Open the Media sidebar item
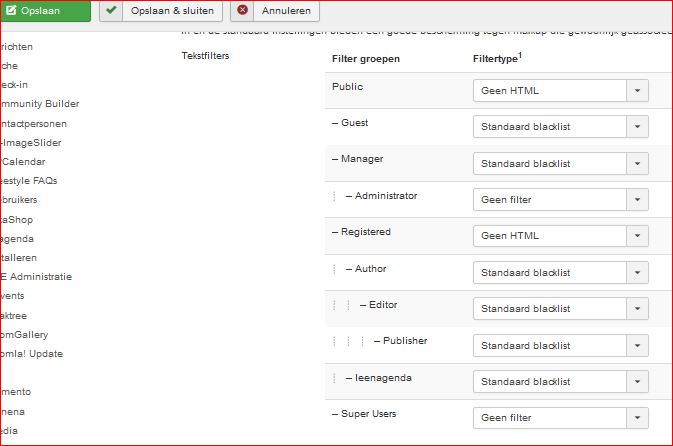 coord(9,431)
